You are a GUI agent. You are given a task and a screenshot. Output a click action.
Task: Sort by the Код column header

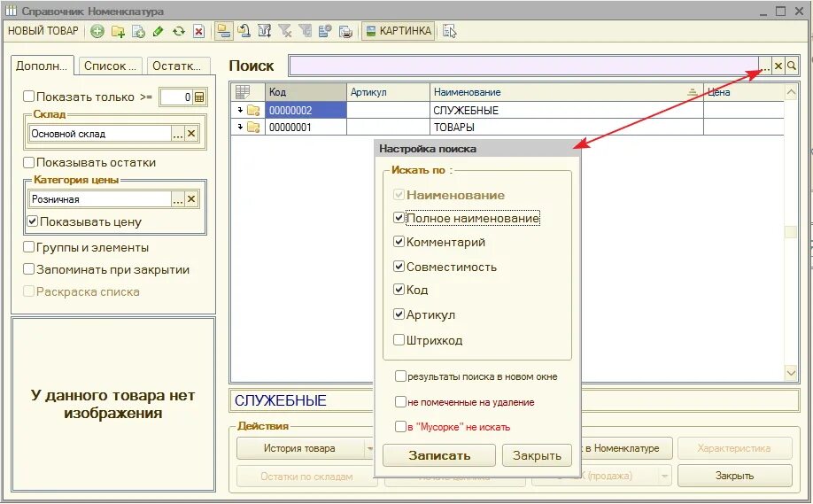click(306, 92)
